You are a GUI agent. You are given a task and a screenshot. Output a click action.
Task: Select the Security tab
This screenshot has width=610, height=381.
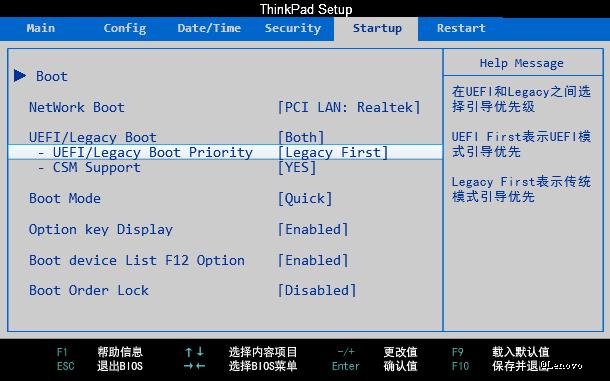click(x=293, y=28)
